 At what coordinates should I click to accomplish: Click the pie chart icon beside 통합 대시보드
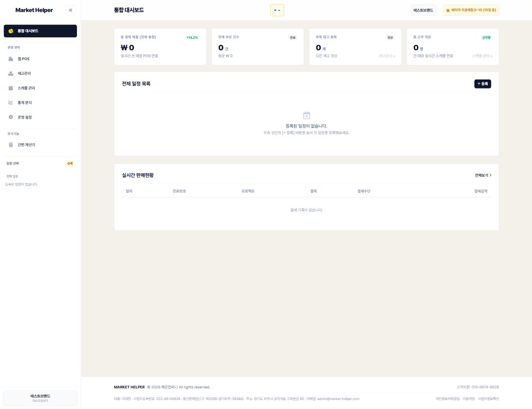[x=11, y=31]
